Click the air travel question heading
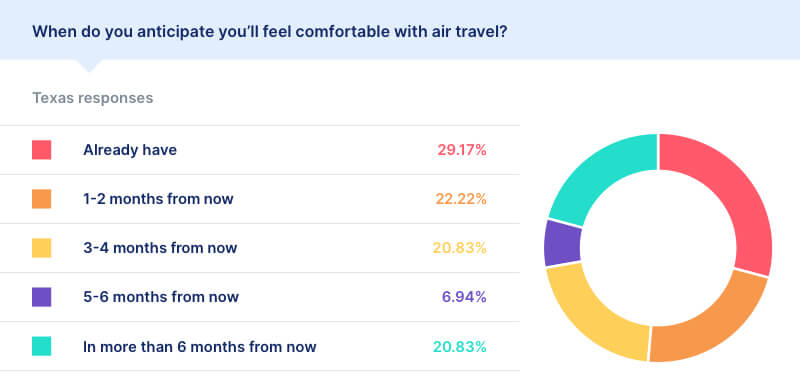The height and width of the screenshot is (387, 800). (x=269, y=32)
